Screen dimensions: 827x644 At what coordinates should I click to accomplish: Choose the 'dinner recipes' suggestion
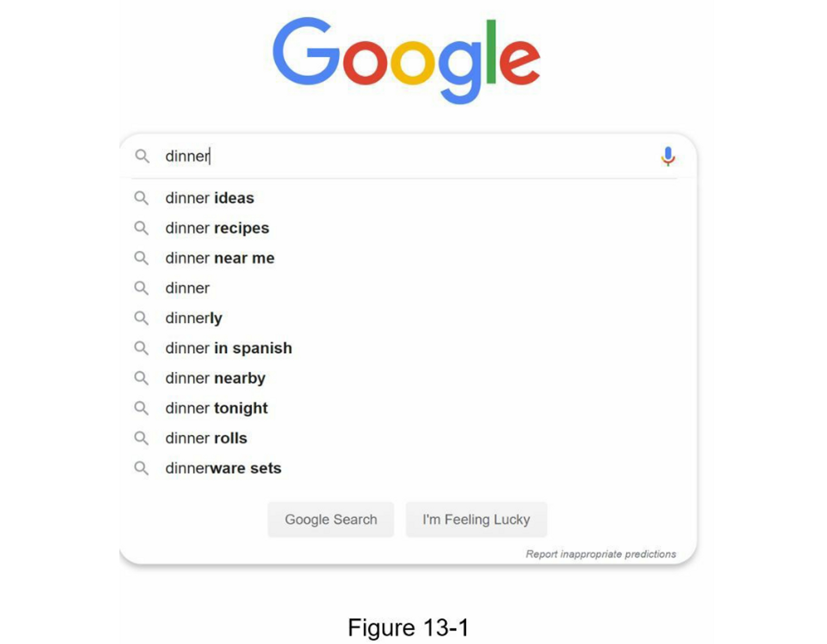coord(217,228)
